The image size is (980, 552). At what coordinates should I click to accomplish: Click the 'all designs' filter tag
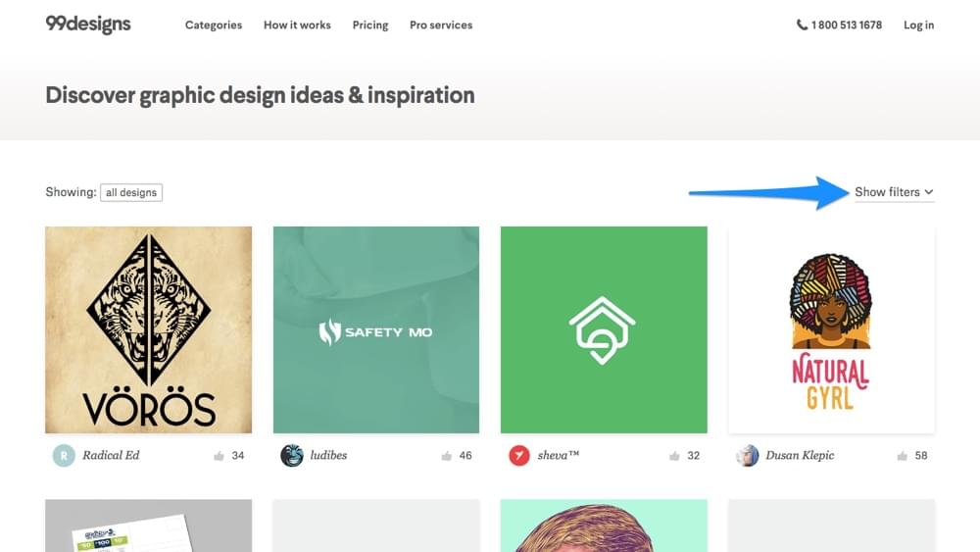(131, 192)
